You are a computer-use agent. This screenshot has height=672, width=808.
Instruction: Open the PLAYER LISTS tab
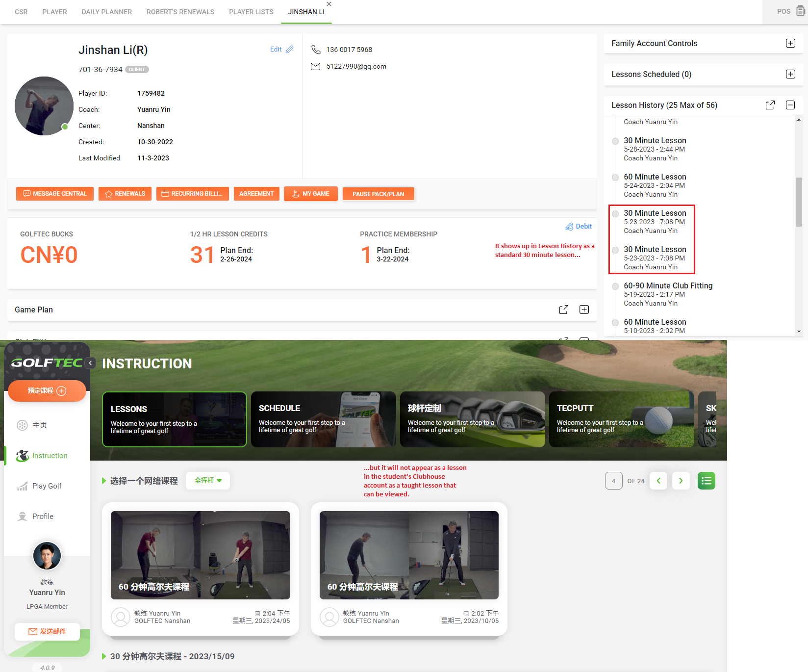click(251, 12)
